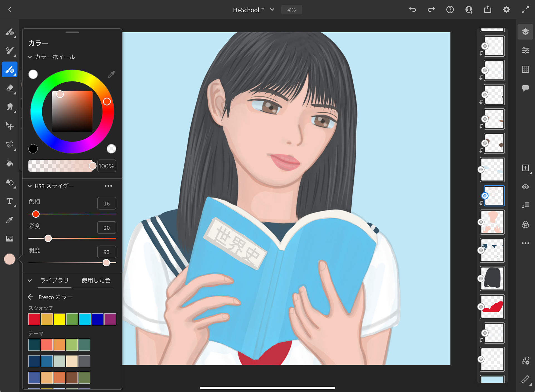Screen dimensions: 535x392
Task: Edit the 色相 value field showing 16
Action: click(107, 204)
